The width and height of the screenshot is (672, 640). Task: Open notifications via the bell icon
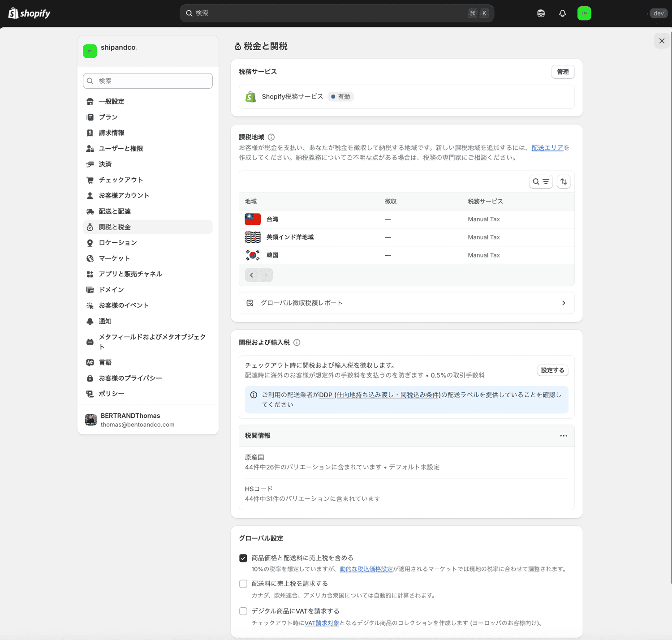[x=562, y=13]
